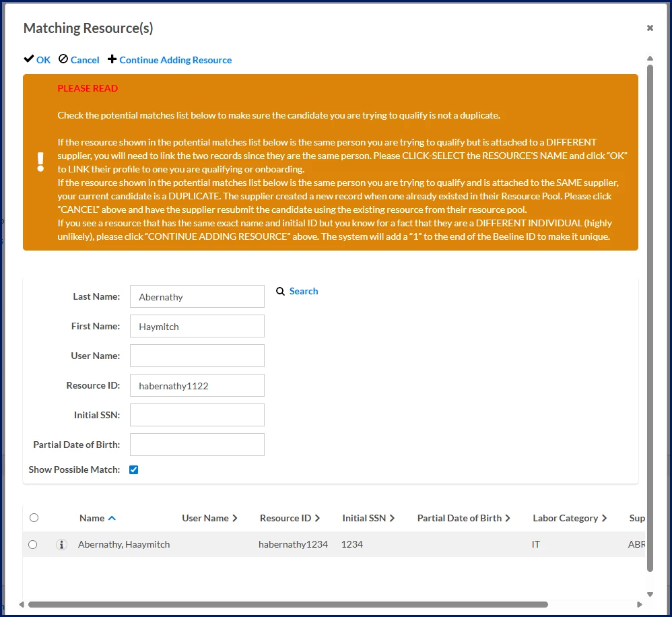The height and width of the screenshot is (617, 672).
Task: Click the OK checkmark icon
Action: 29,59
